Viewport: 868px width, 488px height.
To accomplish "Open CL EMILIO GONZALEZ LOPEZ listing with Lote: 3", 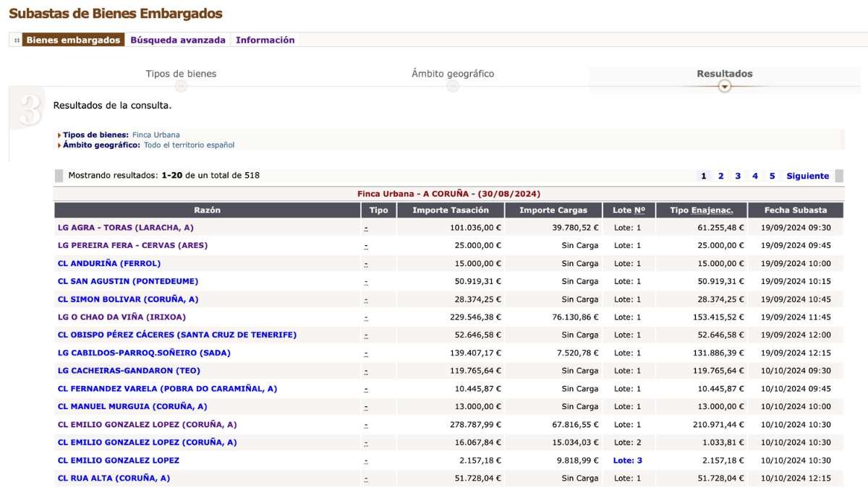I will 119,460.
